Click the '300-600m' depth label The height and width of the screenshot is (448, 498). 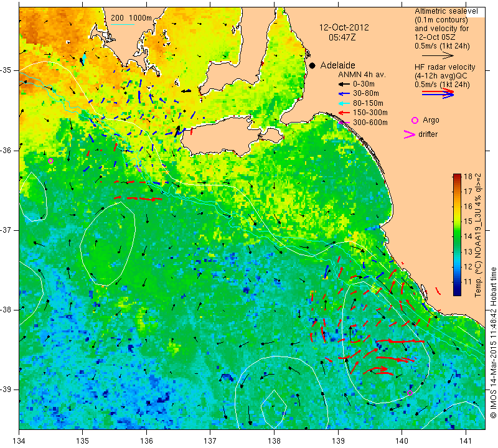coord(370,123)
